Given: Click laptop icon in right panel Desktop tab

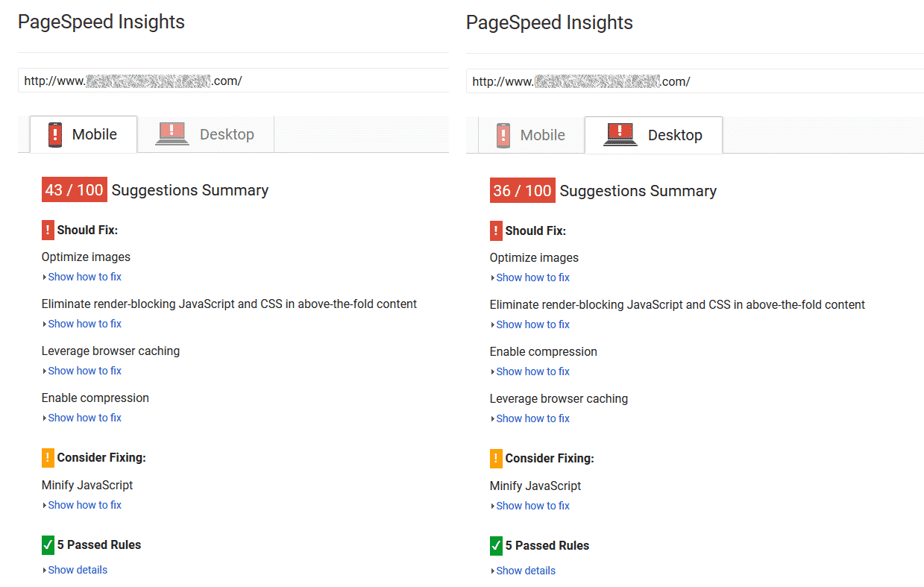Looking at the screenshot, I should point(620,135).
